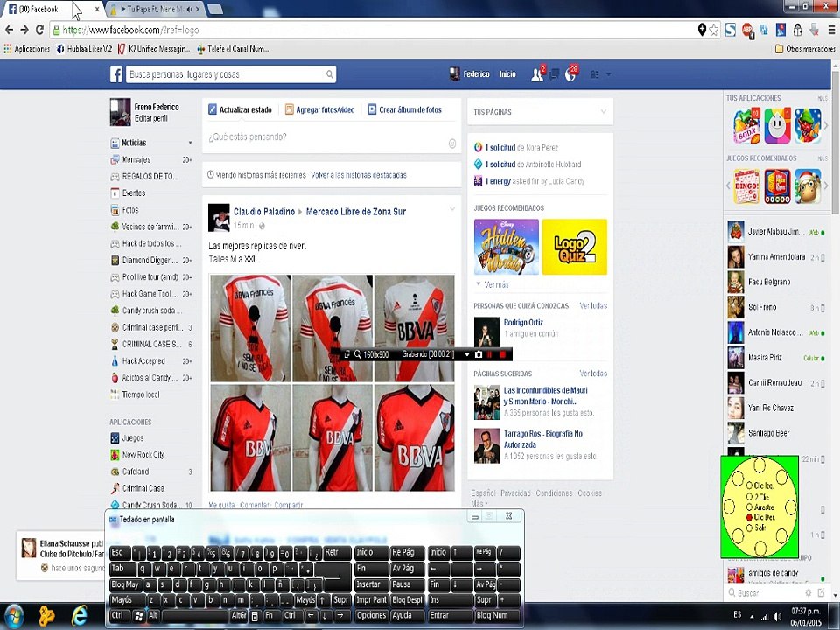840x630 pixels.
Task: Select the 'Arrastre' radio option
Action: tap(750, 507)
